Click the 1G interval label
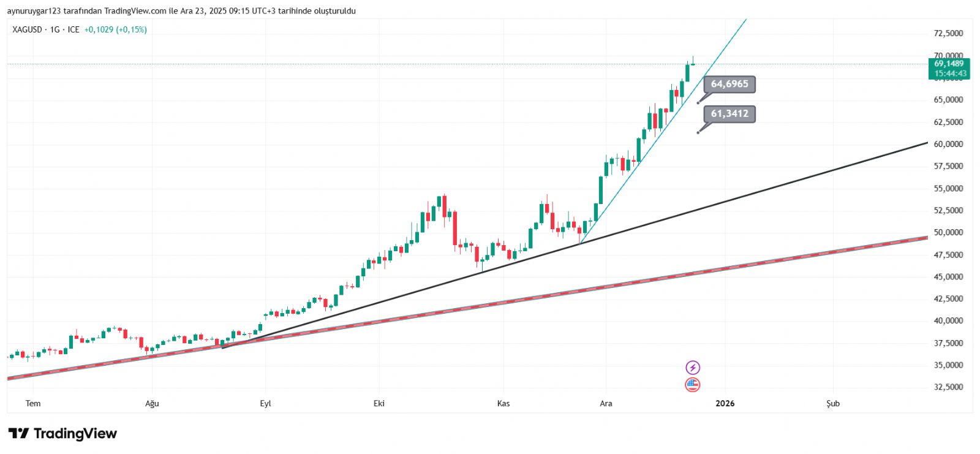The width and height of the screenshot is (980, 454). [55, 29]
